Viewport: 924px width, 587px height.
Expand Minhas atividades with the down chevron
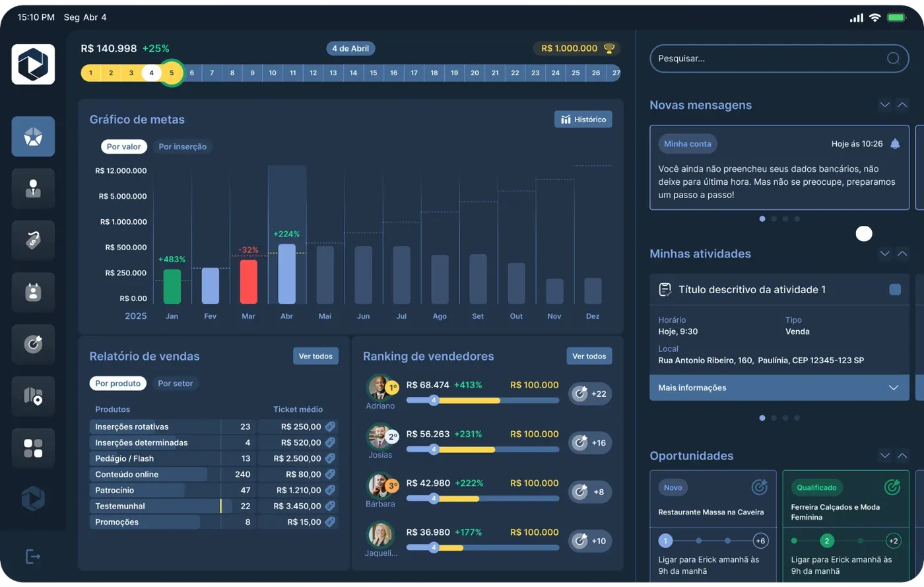pos(884,254)
